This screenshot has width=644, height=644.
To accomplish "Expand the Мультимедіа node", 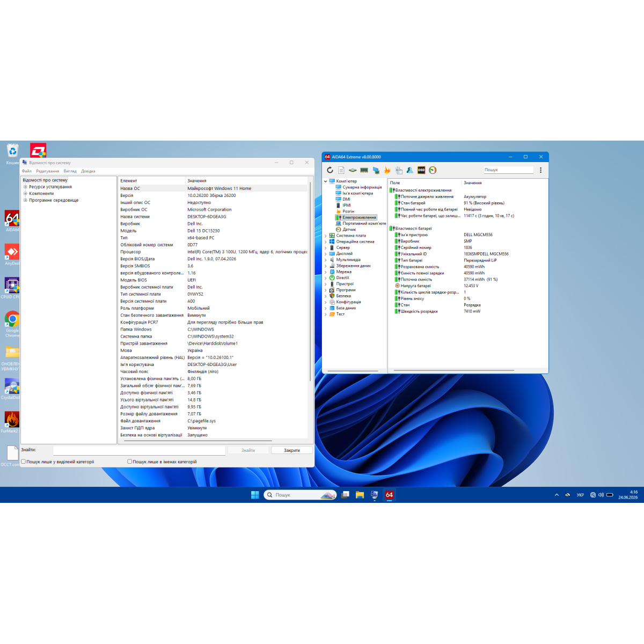I will coord(325,260).
